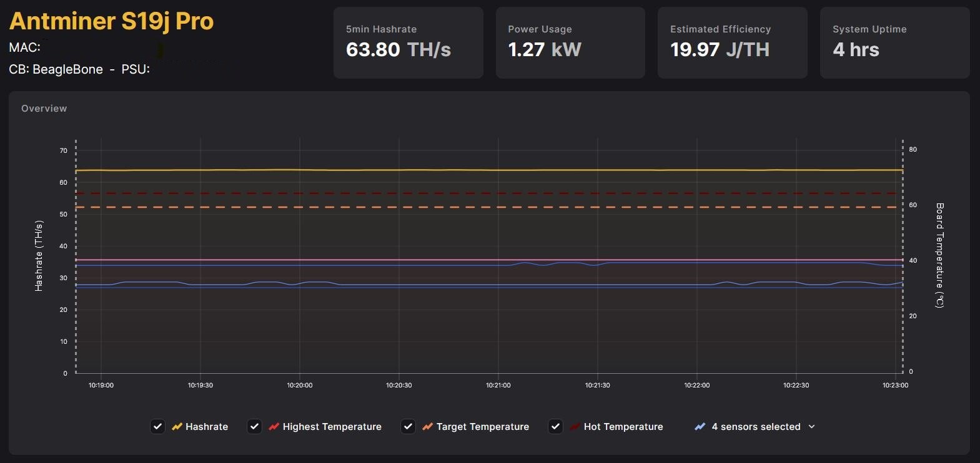Click the MAC: label
980x463 pixels.
24,47
